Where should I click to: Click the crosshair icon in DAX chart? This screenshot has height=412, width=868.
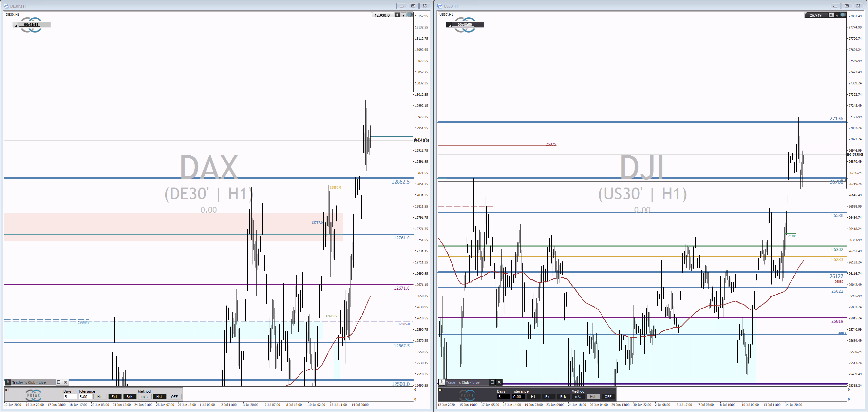[x=398, y=15]
